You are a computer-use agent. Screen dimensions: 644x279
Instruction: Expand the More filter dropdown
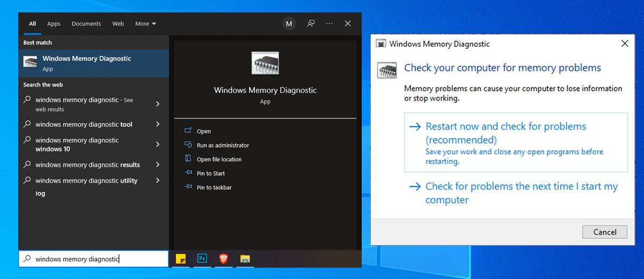(x=145, y=24)
